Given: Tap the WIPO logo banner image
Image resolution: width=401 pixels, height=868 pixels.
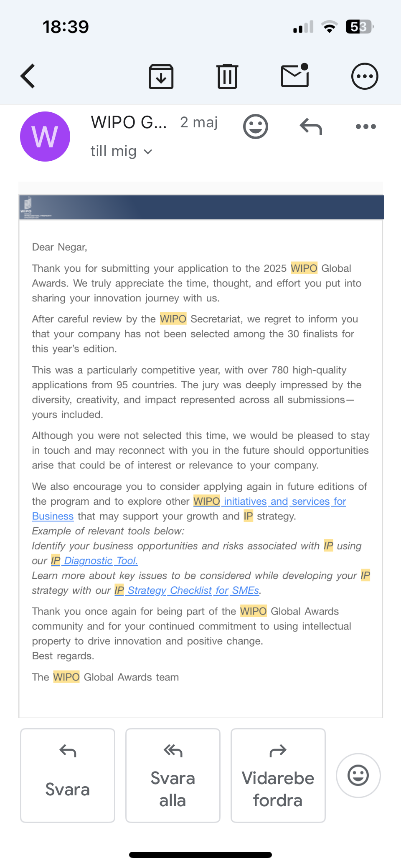Looking at the screenshot, I should point(201,207).
